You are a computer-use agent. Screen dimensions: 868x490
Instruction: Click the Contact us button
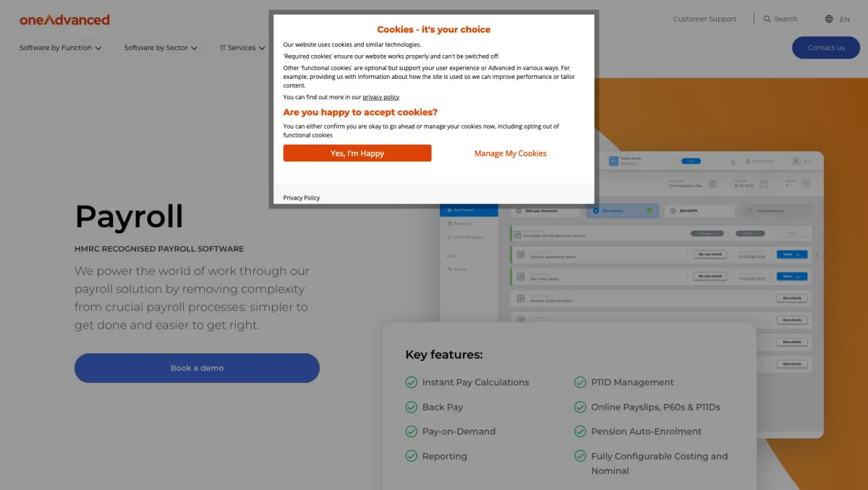(x=826, y=48)
